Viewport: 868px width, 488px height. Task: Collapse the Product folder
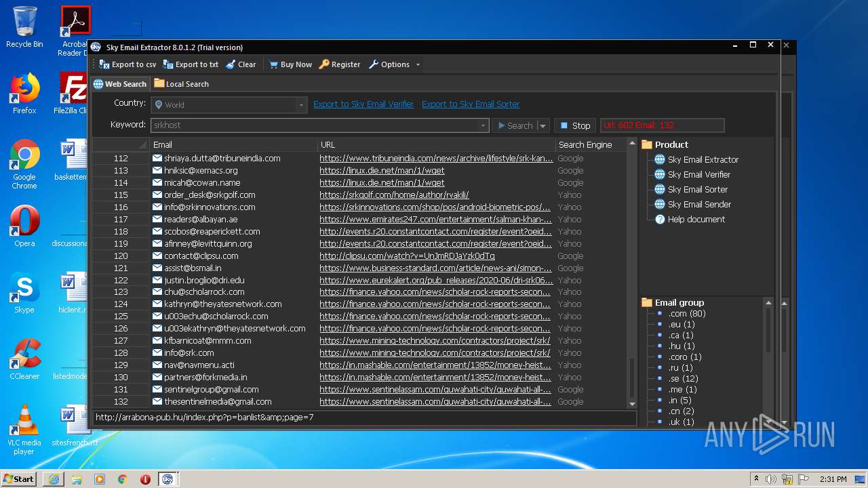coord(665,144)
